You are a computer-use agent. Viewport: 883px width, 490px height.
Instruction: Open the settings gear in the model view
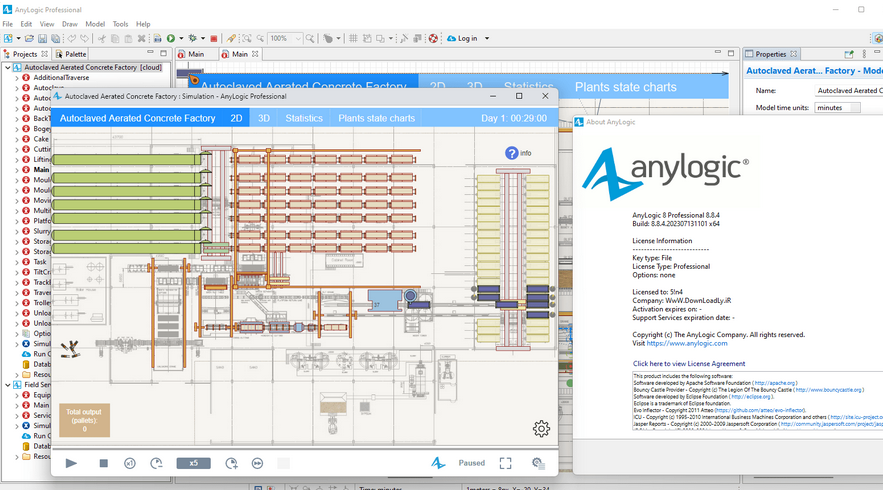pyautogui.click(x=541, y=429)
